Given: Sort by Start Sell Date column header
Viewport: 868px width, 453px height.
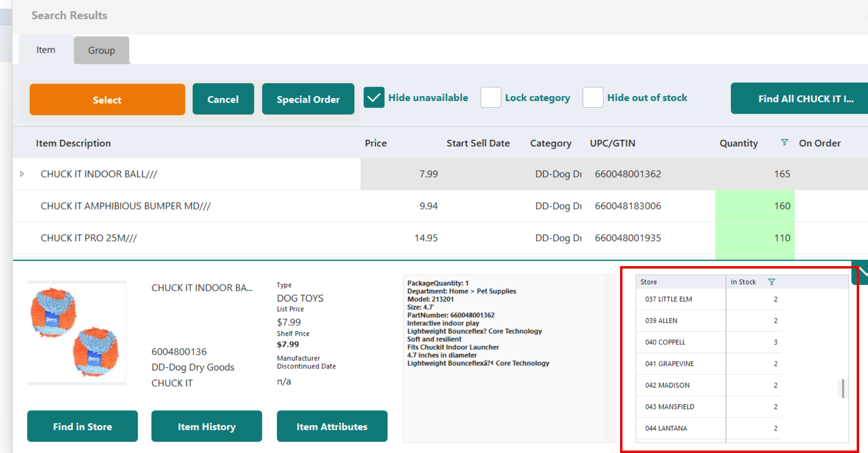Looking at the screenshot, I should click(478, 143).
